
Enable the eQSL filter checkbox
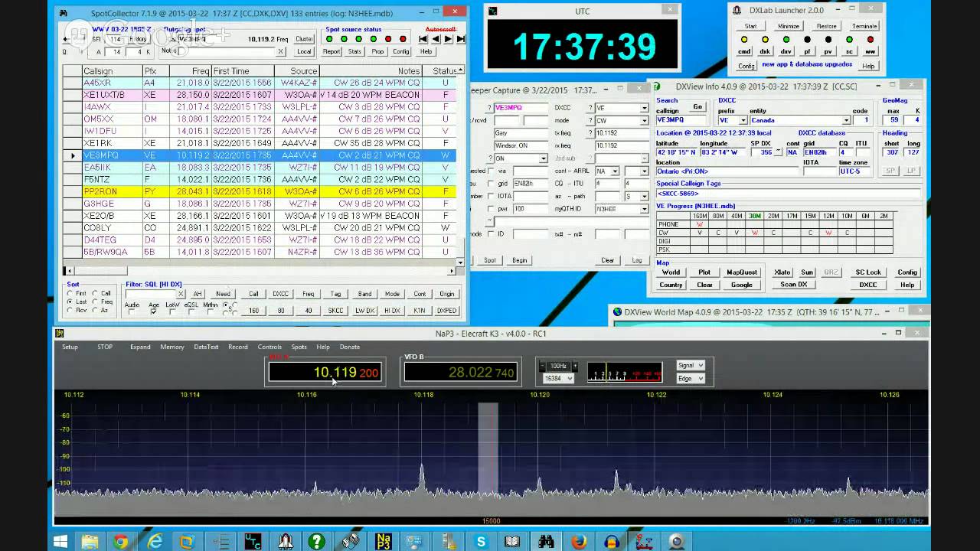tap(191, 312)
